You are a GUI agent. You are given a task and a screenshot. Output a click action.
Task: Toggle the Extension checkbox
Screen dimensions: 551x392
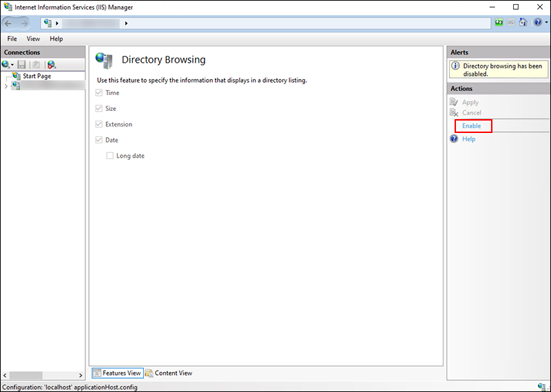99,124
